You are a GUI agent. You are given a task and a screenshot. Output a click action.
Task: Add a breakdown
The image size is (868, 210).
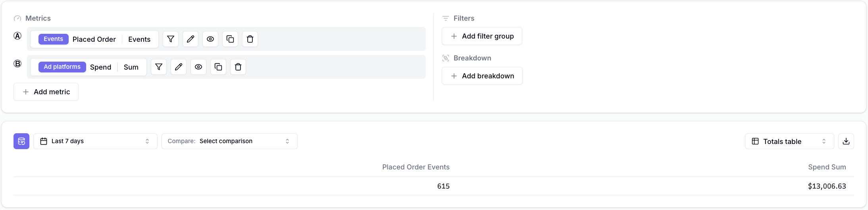[x=482, y=76]
